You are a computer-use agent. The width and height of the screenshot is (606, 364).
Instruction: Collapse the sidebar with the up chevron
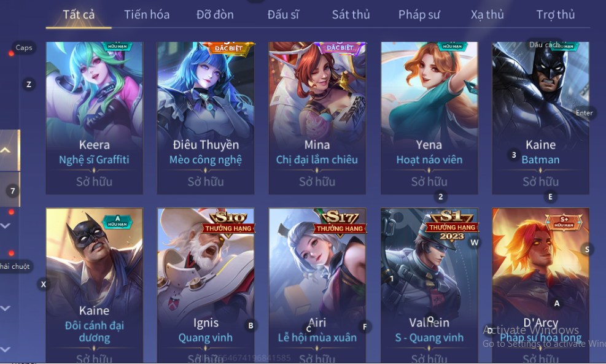pos(6,150)
